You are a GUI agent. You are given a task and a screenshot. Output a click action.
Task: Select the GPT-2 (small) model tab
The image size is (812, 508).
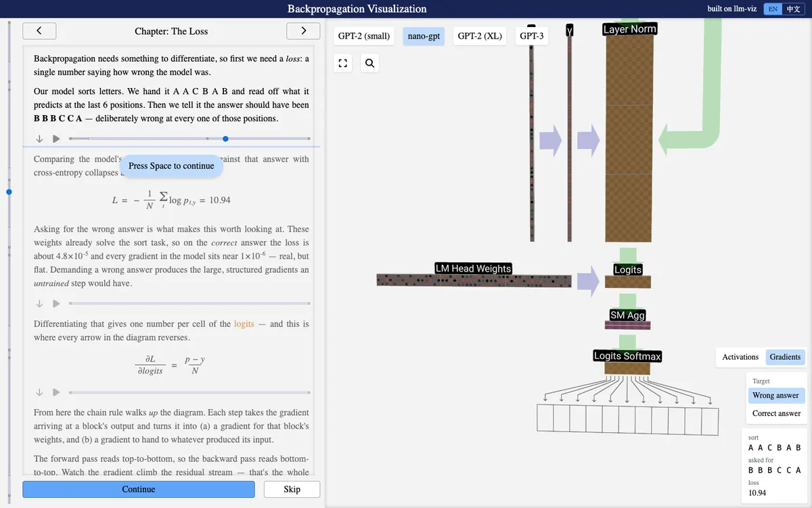[x=364, y=36]
